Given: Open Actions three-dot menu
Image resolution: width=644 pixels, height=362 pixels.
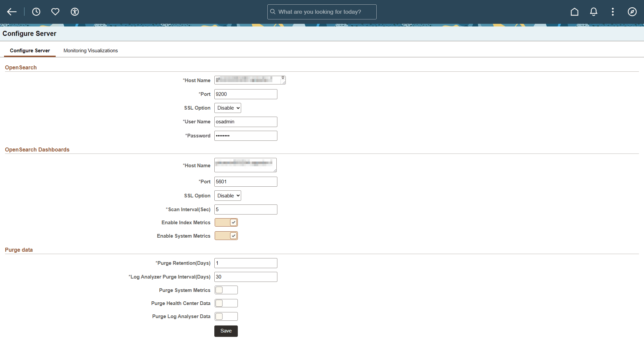Looking at the screenshot, I should 613,12.
